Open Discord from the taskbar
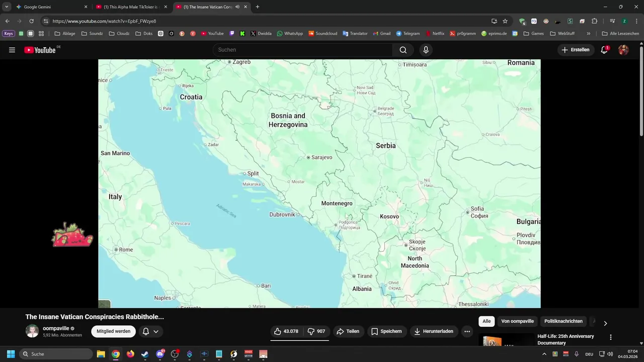644x362 pixels. click(160, 354)
